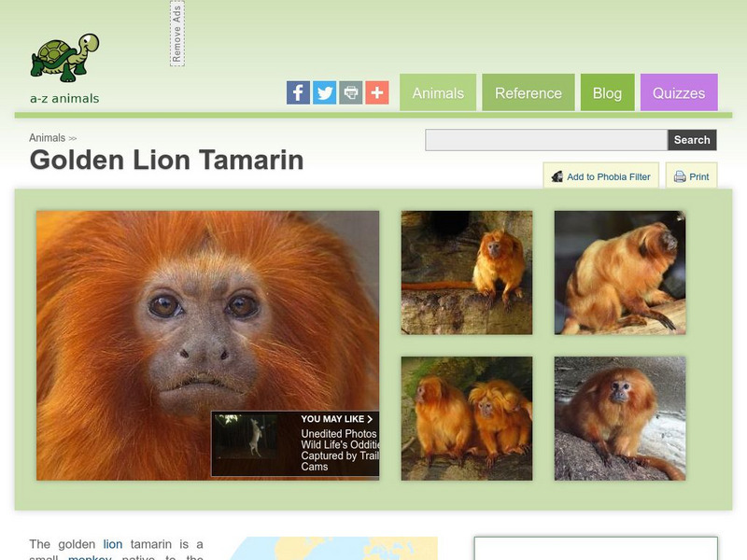Screen dimensions: 747x560
Task: Share page on Twitter
Action: coord(324,92)
